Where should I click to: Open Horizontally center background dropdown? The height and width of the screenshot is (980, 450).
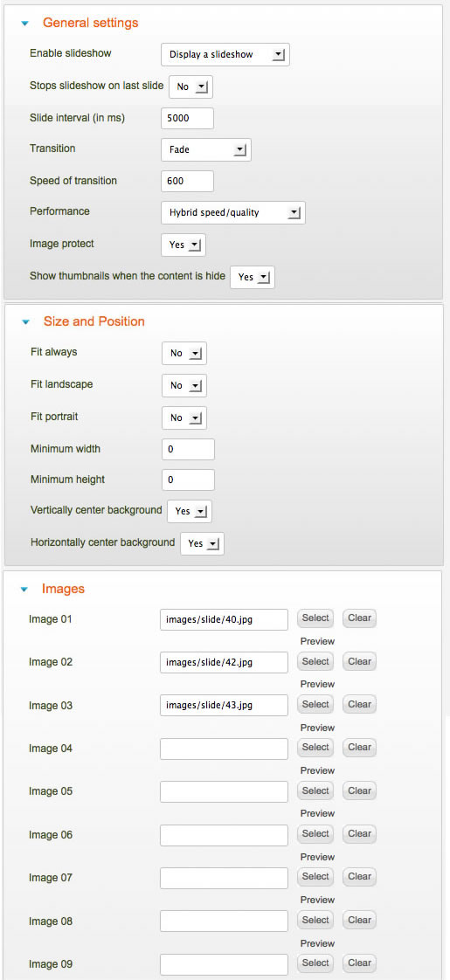pos(202,544)
